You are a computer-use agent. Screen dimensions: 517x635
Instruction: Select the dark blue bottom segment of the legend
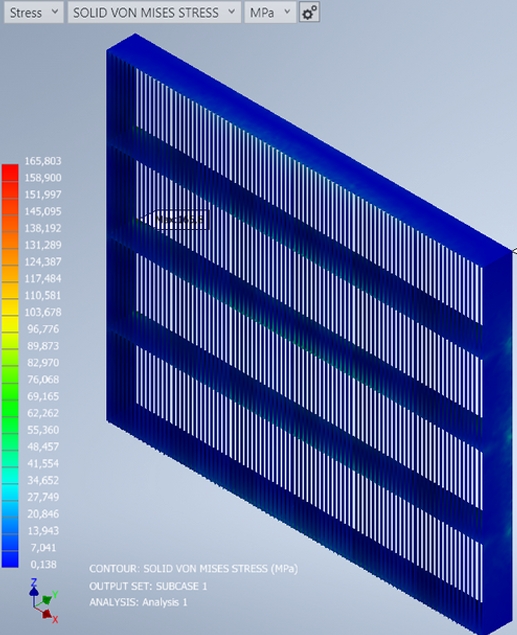10,559
